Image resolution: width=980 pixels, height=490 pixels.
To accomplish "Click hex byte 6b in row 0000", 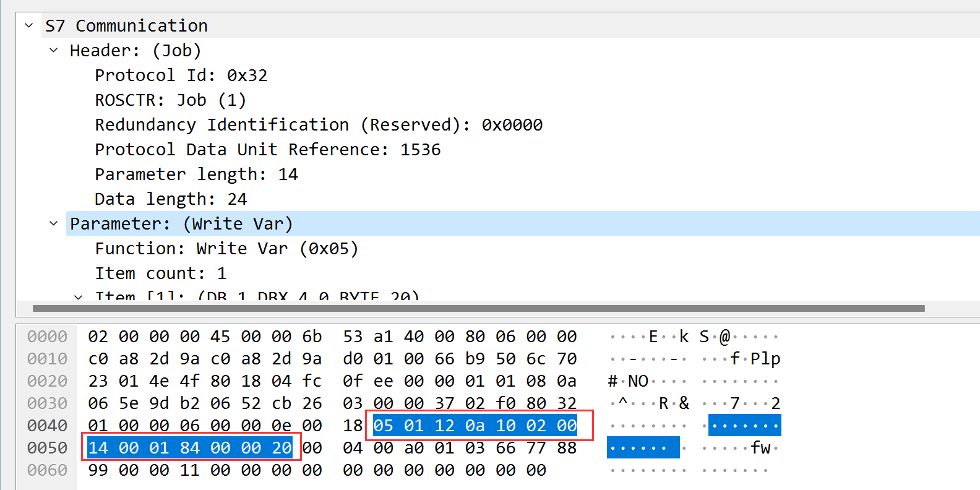I will click(x=312, y=337).
